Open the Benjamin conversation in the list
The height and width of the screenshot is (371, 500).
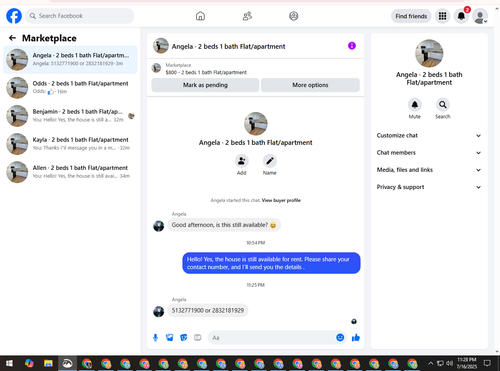click(x=70, y=116)
